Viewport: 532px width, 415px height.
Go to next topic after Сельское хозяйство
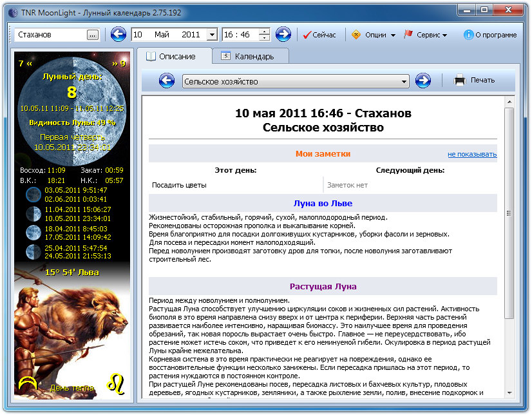(423, 81)
